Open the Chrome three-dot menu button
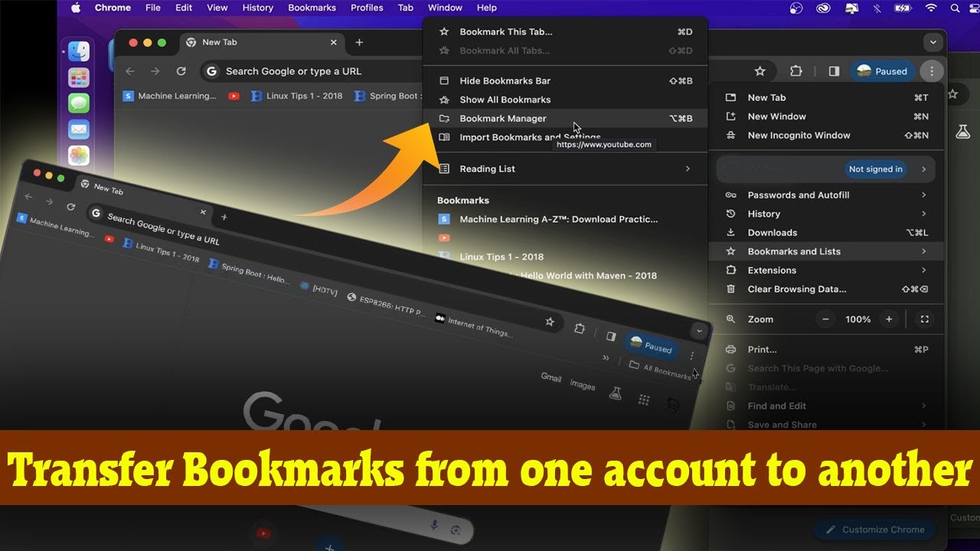The width and height of the screenshot is (980, 551). tap(931, 71)
